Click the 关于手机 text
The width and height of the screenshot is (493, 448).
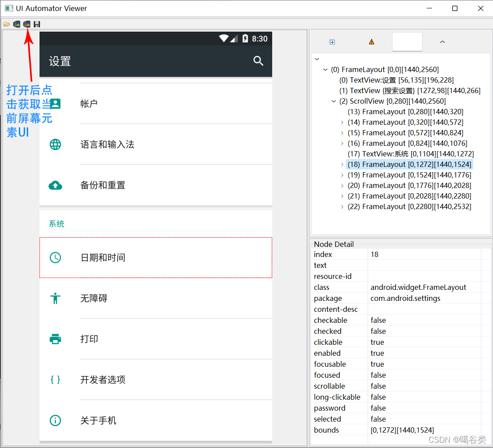pos(98,420)
